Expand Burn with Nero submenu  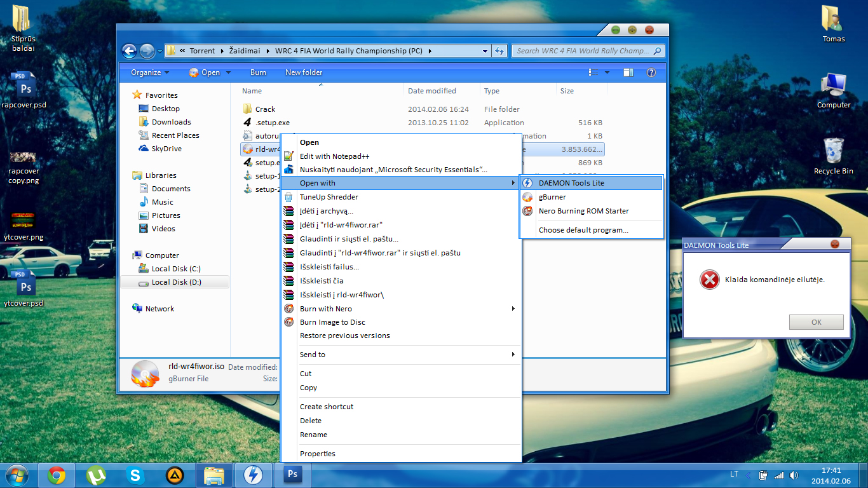tap(400, 309)
